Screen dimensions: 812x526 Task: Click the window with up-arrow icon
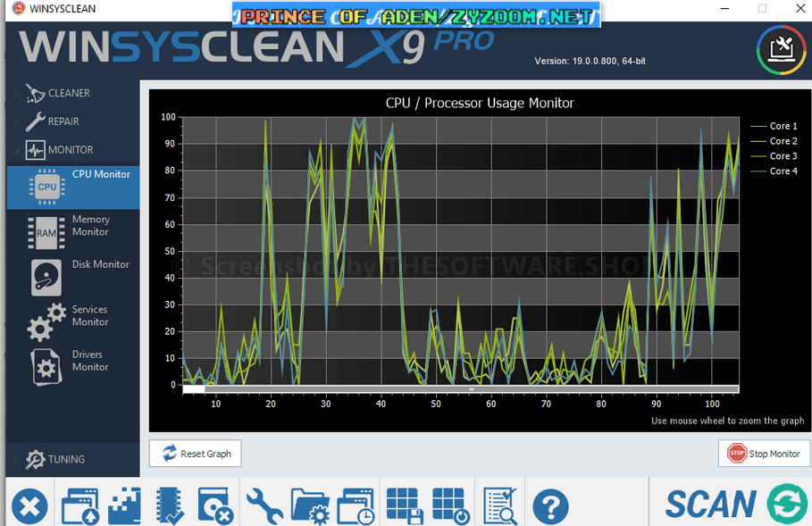click(x=80, y=505)
